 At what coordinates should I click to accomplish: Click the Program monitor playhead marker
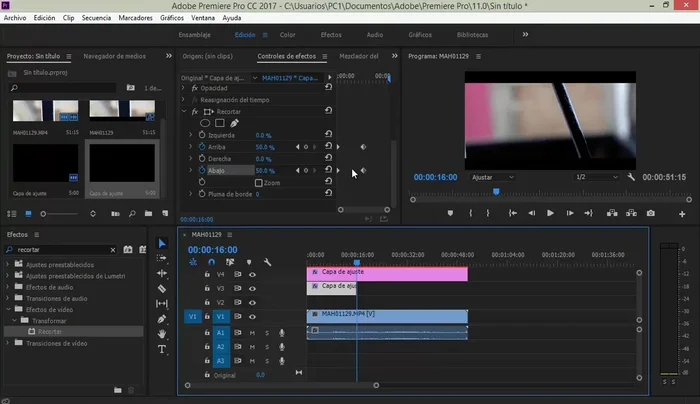[x=497, y=192]
